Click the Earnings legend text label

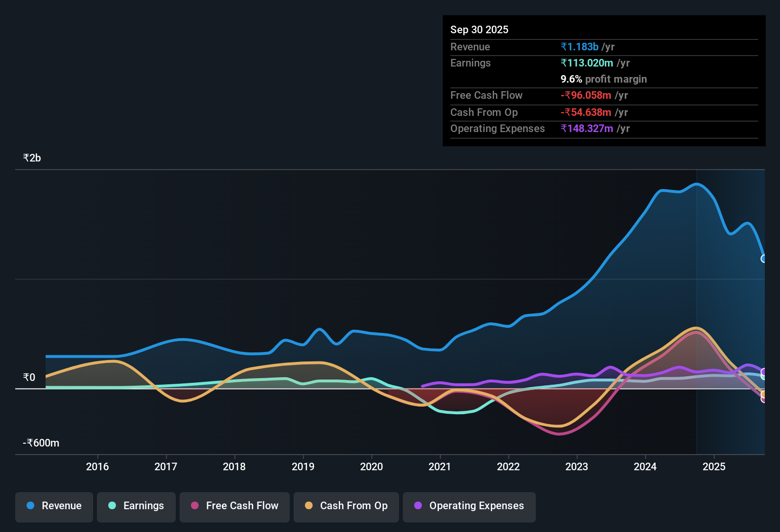coord(143,506)
